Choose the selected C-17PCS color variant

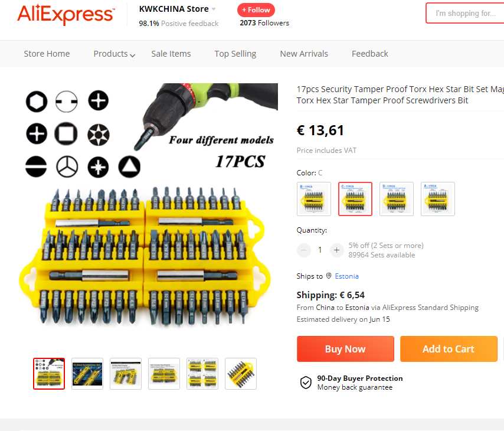[x=355, y=199]
